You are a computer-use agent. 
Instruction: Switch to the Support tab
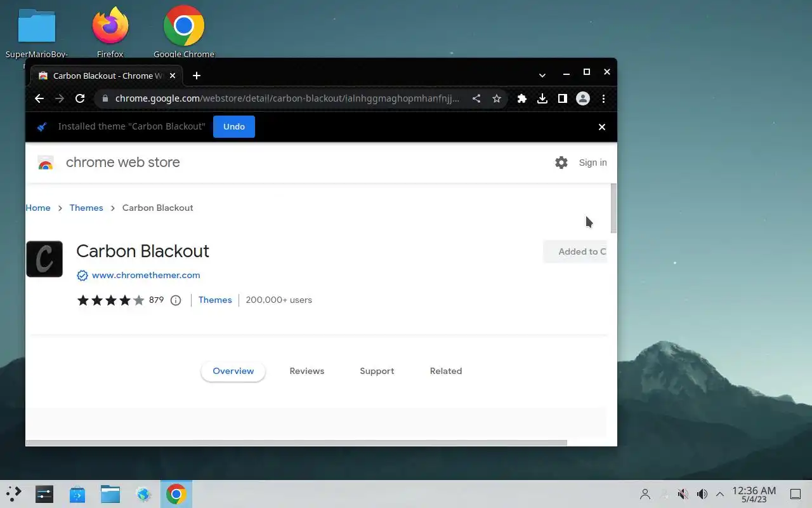click(x=377, y=371)
